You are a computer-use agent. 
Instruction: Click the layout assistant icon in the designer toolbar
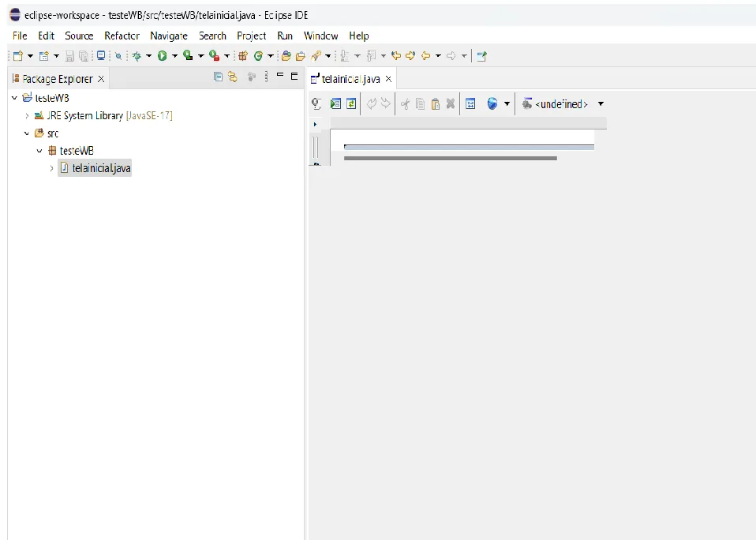[x=470, y=103]
